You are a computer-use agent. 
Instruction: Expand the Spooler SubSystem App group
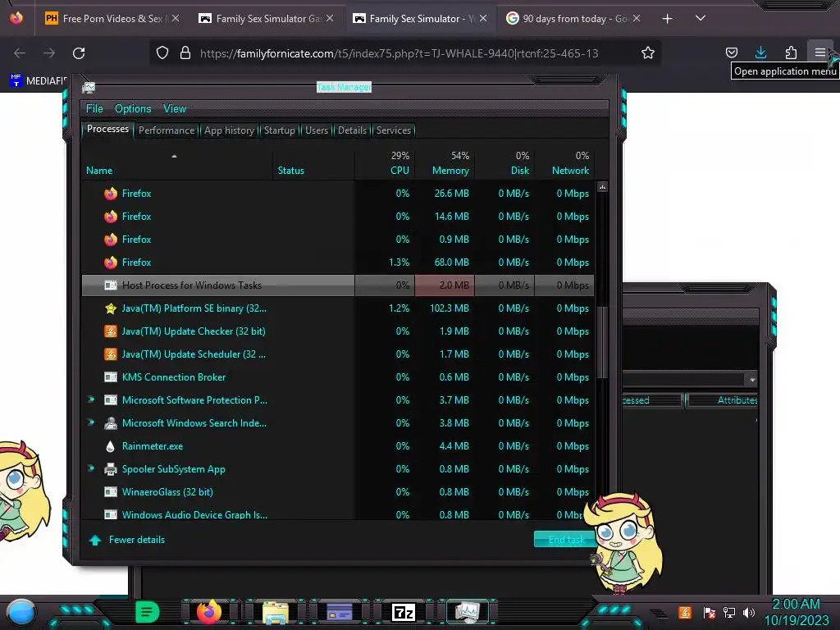click(x=91, y=468)
